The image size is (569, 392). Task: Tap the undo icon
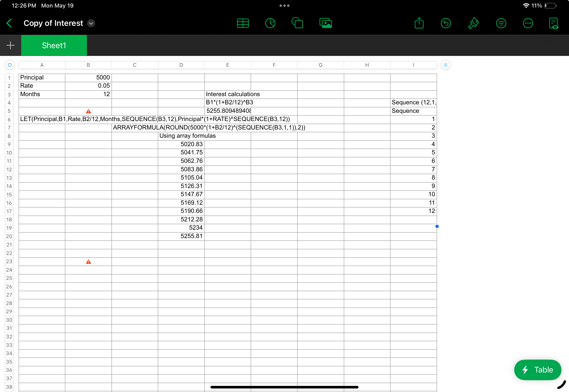(446, 23)
